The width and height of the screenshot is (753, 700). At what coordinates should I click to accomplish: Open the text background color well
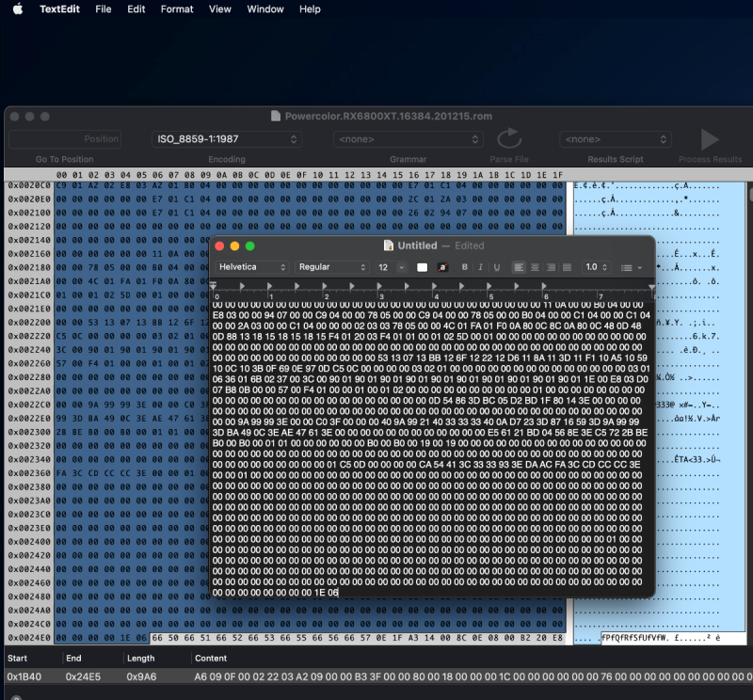click(x=442, y=267)
